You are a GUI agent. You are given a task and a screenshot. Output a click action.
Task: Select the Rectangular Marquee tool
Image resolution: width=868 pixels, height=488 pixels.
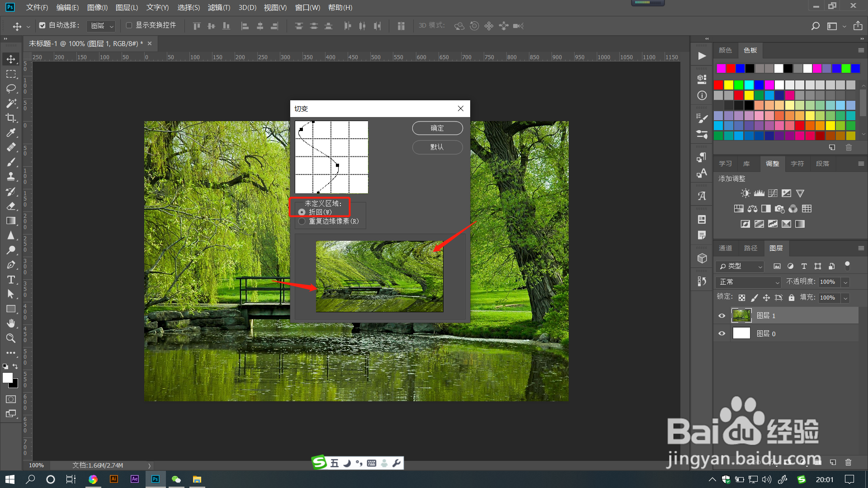click(x=11, y=74)
